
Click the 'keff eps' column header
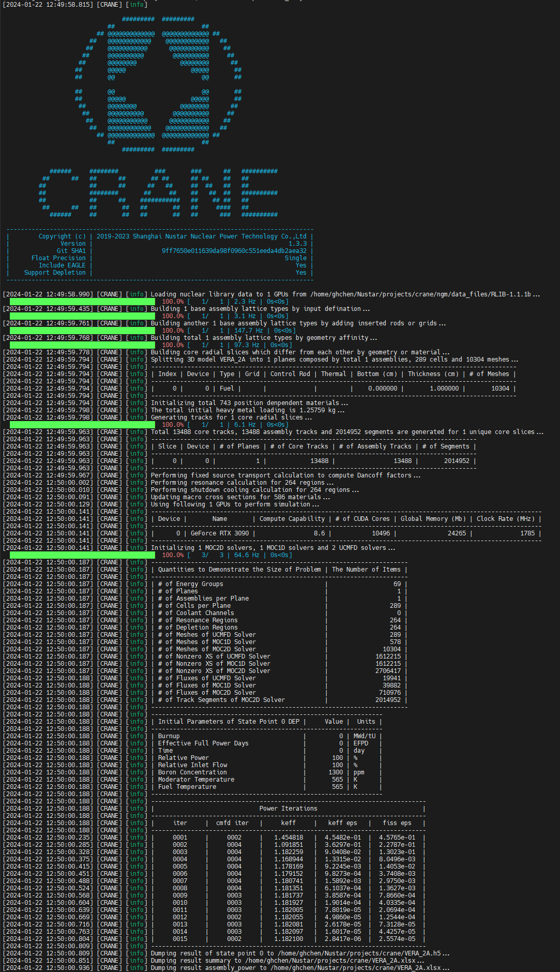click(x=342, y=823)
